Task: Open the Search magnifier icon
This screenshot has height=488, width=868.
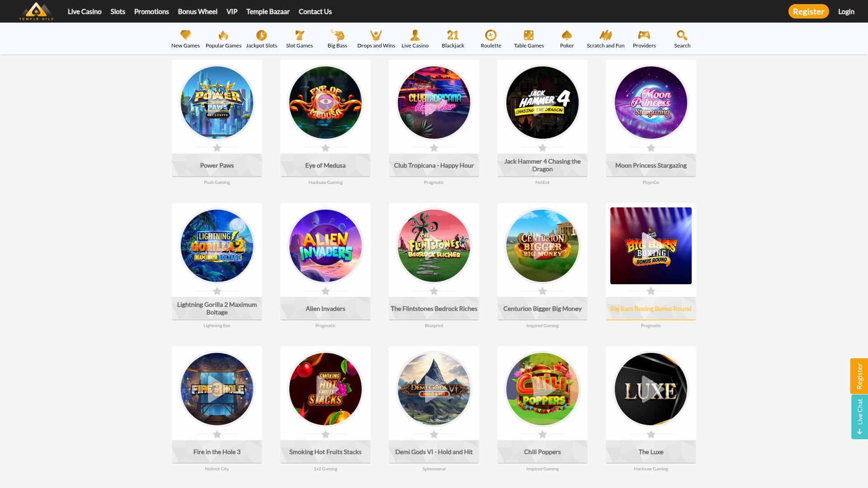Action: [682, 35]
